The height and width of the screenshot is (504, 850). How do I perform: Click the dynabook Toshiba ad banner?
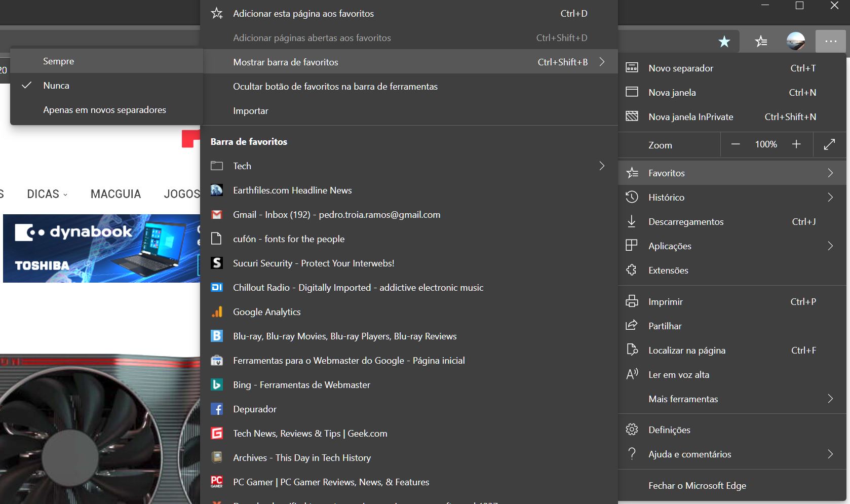(x=102, y=248)
